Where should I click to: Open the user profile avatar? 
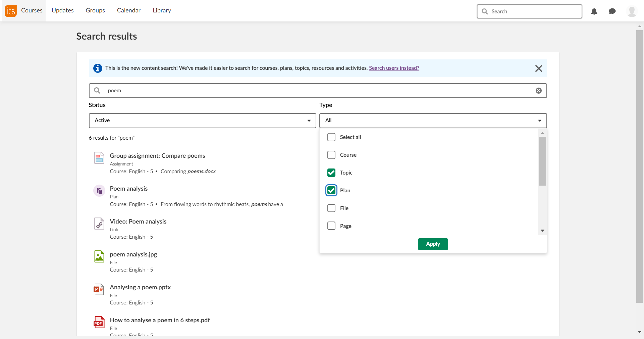click(x=632, y=11)
